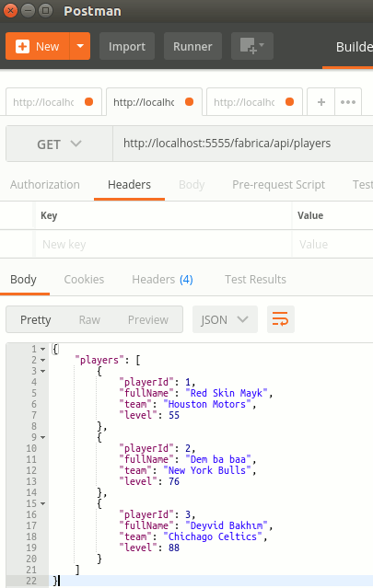Add a new request tab with plus icon
The width and height of the screenshot is (373, 588).
pos(321,101)
